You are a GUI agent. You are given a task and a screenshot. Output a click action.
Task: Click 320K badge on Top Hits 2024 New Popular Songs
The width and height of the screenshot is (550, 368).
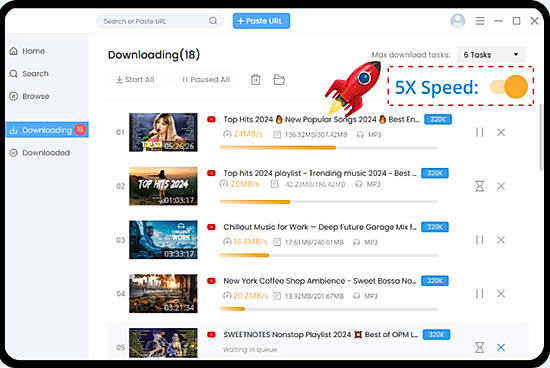pos(438,119)
